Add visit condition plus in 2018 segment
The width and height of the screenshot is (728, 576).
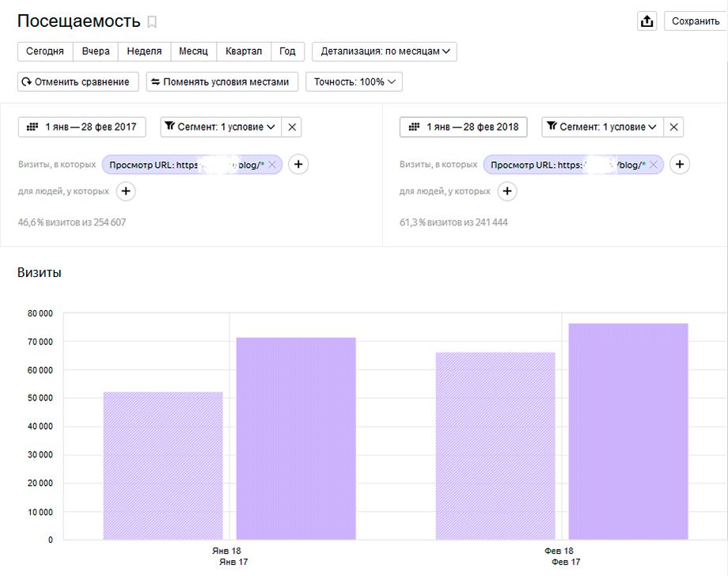point(680,165)
